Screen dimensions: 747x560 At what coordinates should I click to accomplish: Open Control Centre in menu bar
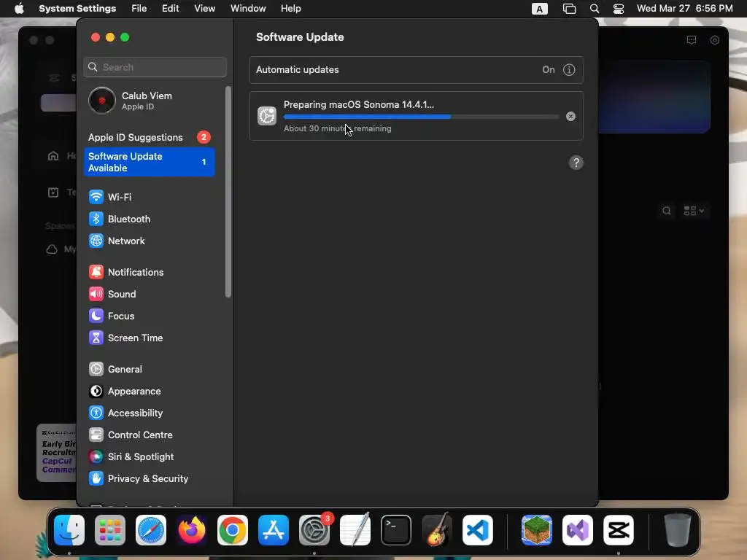[619, 9]
